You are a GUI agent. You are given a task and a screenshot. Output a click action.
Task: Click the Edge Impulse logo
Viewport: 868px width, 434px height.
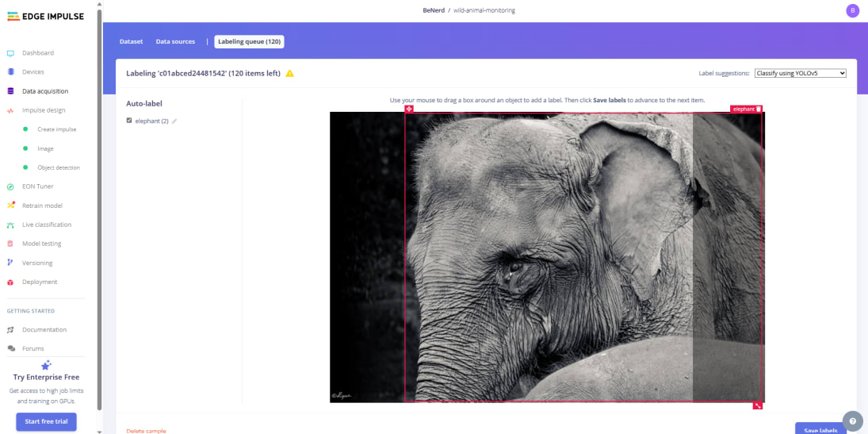(45, 17)
